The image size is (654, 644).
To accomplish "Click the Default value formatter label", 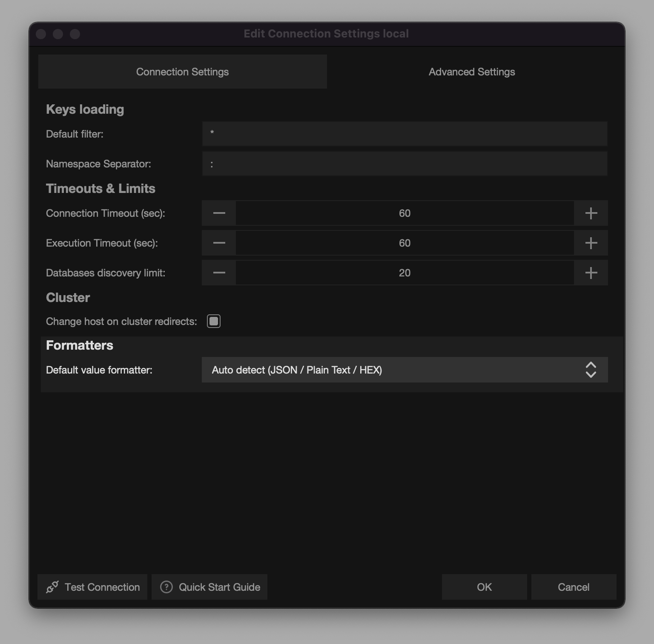I will pos(99,370).
